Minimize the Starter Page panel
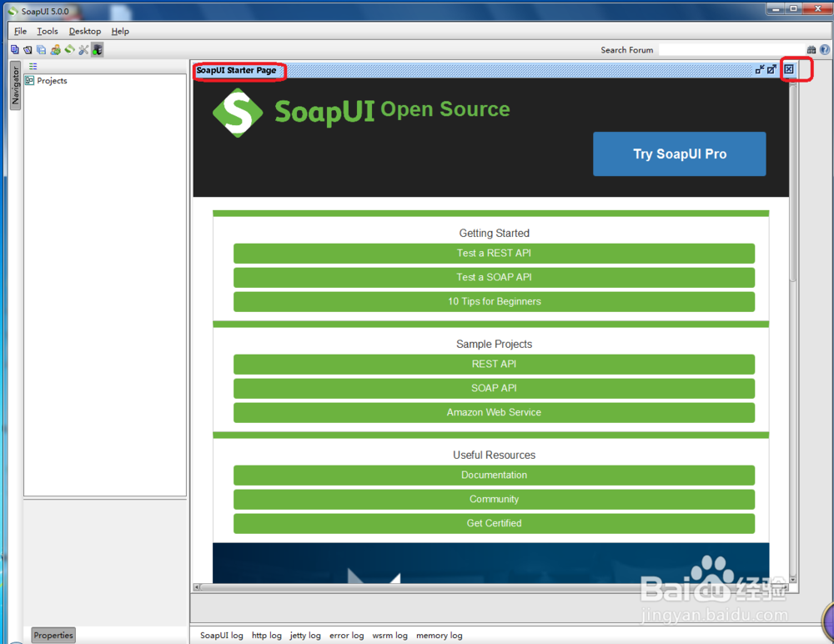834x644 pixels. [x=760, y=69]
